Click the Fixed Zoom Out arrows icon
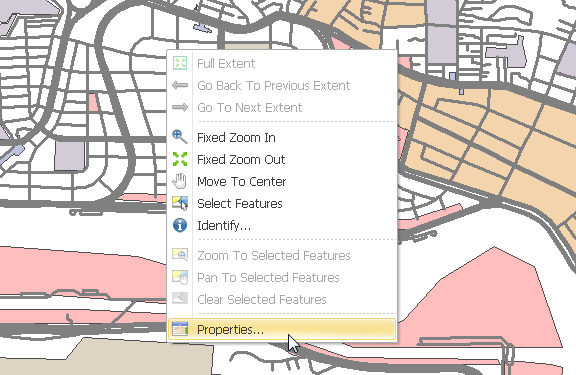The height and width of the screenshot is (375, 576). point(180,159)
